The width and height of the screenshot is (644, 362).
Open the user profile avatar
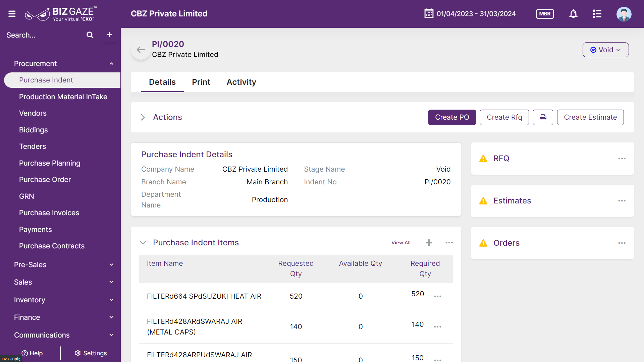[x=624, y=14]
